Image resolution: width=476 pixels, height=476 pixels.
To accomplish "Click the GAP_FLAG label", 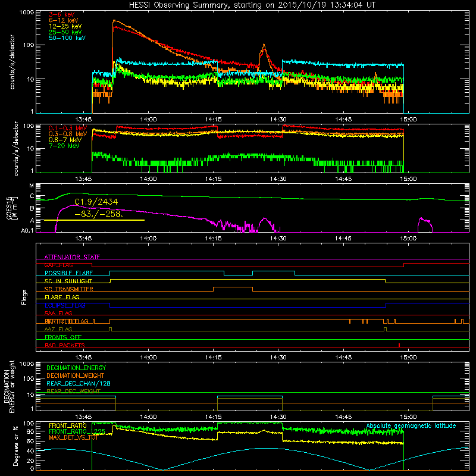I will 58,265.
